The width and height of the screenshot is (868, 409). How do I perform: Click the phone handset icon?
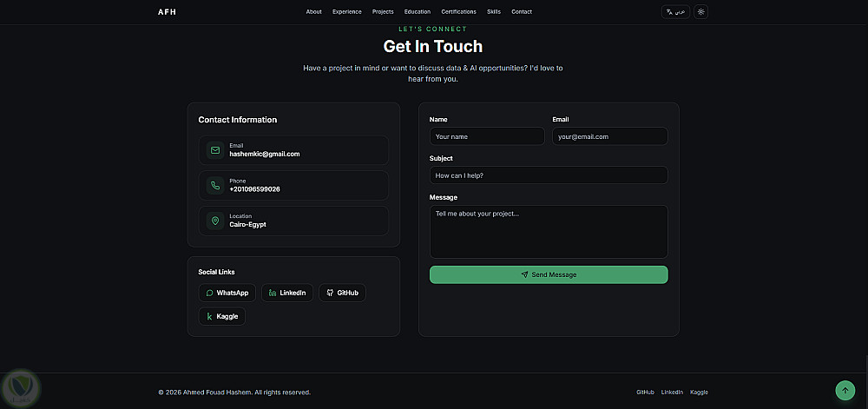pyautogui.click(x=214, y=186)
